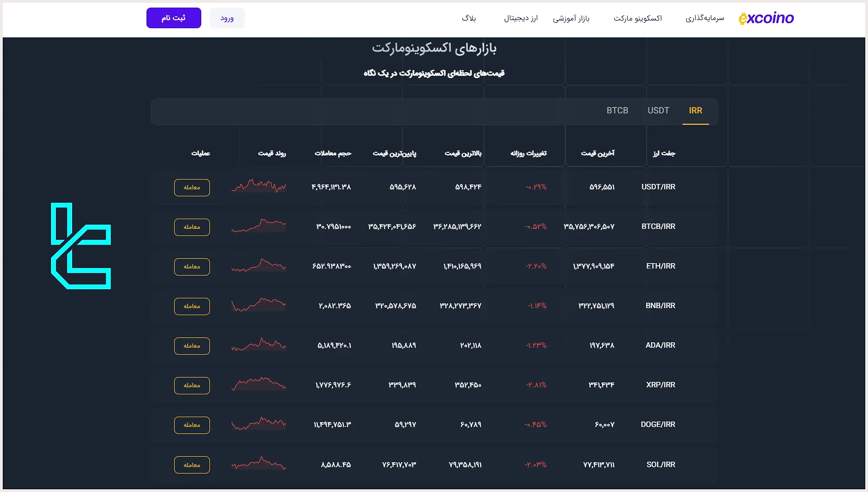
Task: Click معامله for the USDT/IRR pair
Action: click(192, 187)
